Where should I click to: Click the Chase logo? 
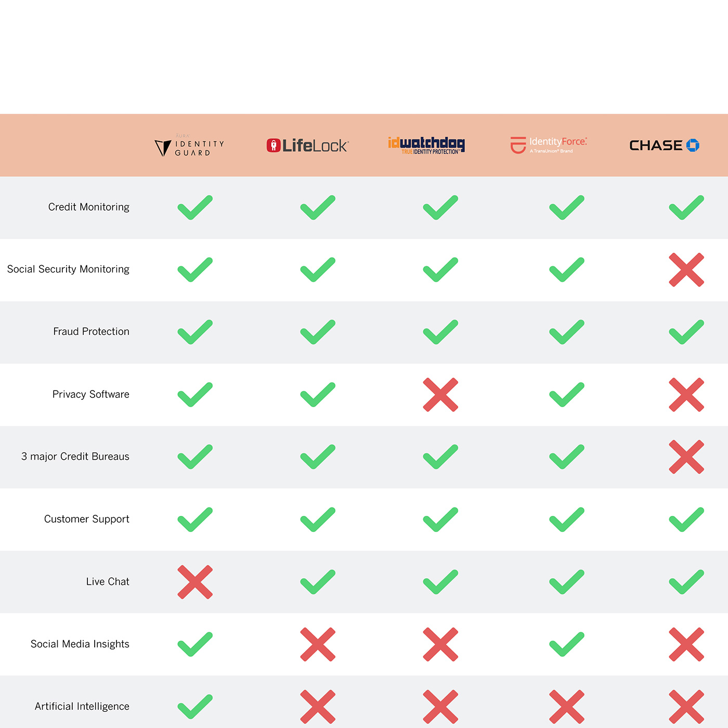(x=664, y=145)
